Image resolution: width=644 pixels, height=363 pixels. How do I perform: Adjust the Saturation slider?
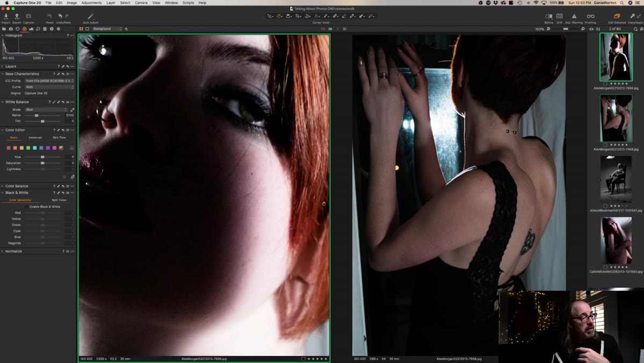(x=42, y=163)
